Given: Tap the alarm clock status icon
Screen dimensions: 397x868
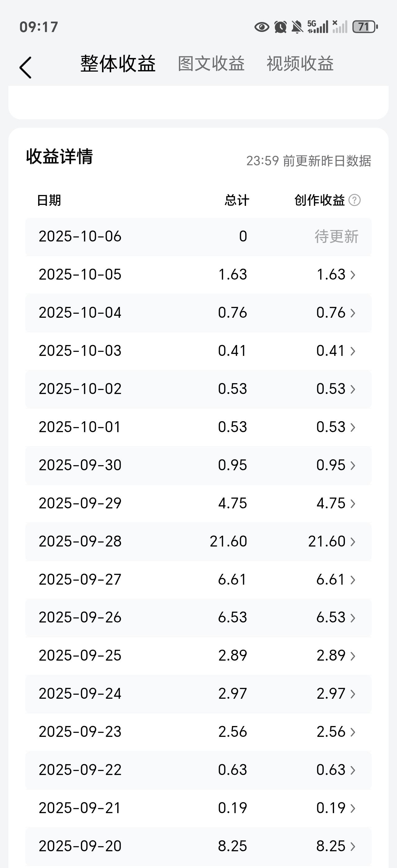Looking at the screenshot, I should tap(280, 27).
